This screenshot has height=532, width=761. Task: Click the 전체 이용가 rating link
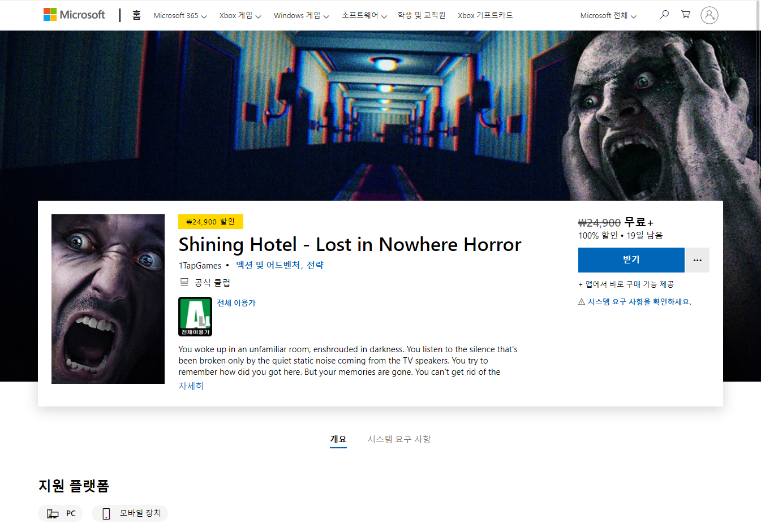tap(237, 303)
